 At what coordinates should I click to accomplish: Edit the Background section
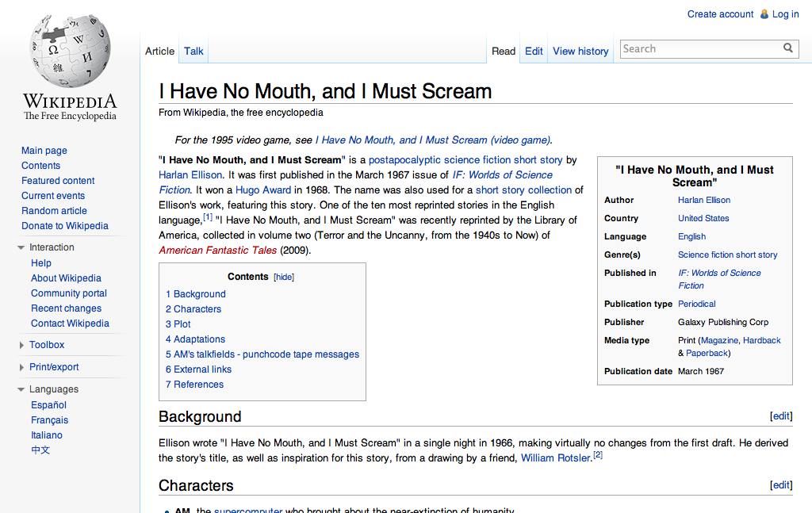[x=781, y=415]
